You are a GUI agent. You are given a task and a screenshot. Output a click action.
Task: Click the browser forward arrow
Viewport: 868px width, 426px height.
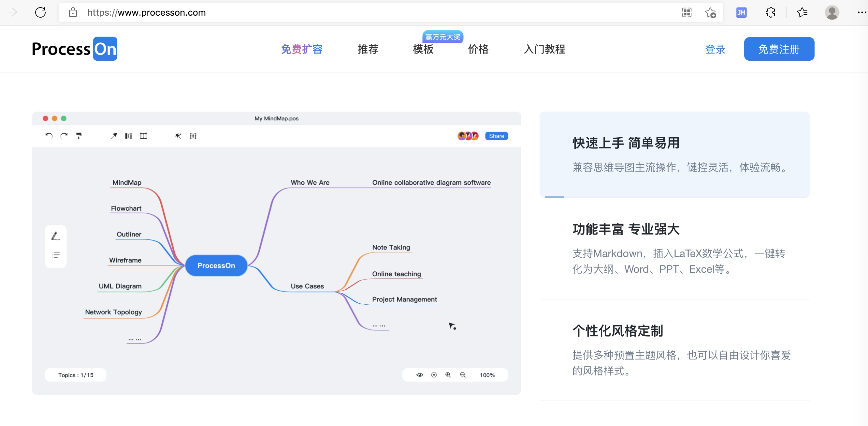tap(12, 12)
